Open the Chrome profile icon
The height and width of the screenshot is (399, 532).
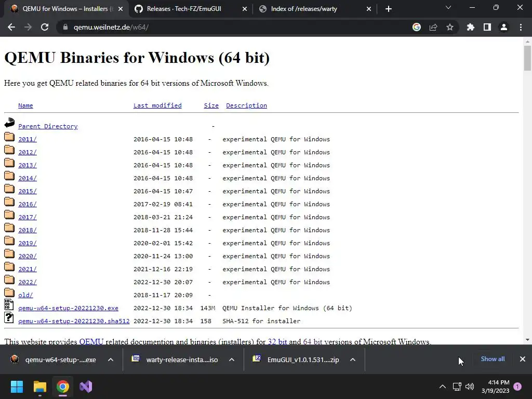pyautogui.click(x=504, y=27)
